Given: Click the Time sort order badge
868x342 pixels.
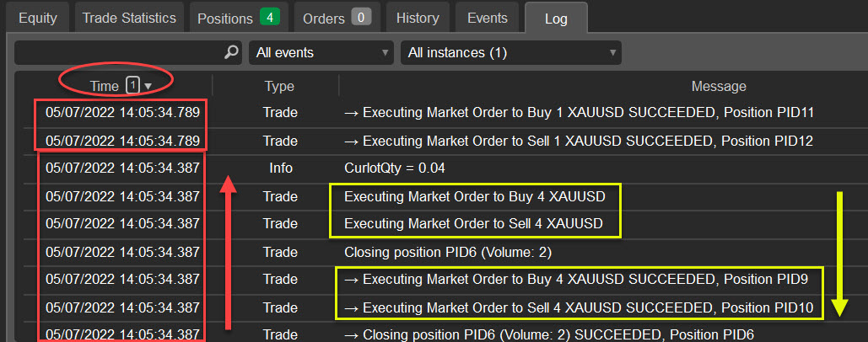Looking at the screenshot, I should point(132,85).
